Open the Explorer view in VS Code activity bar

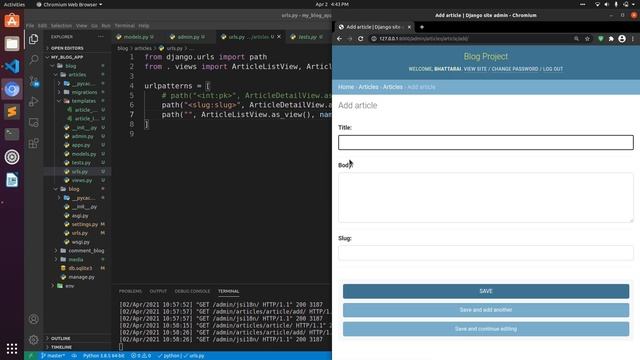pyautogui.click(x=34, y=39)
